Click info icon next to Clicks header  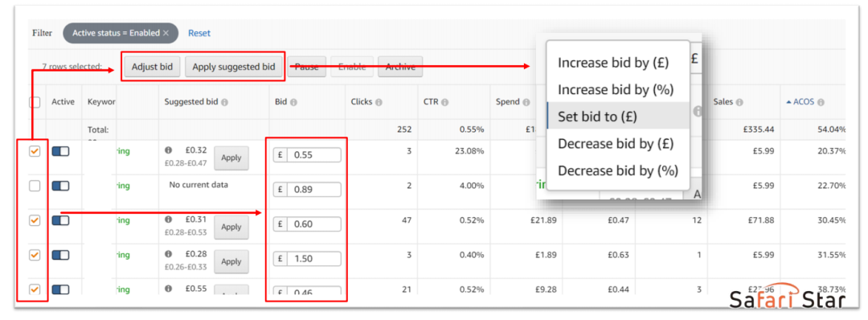[379, 102]
